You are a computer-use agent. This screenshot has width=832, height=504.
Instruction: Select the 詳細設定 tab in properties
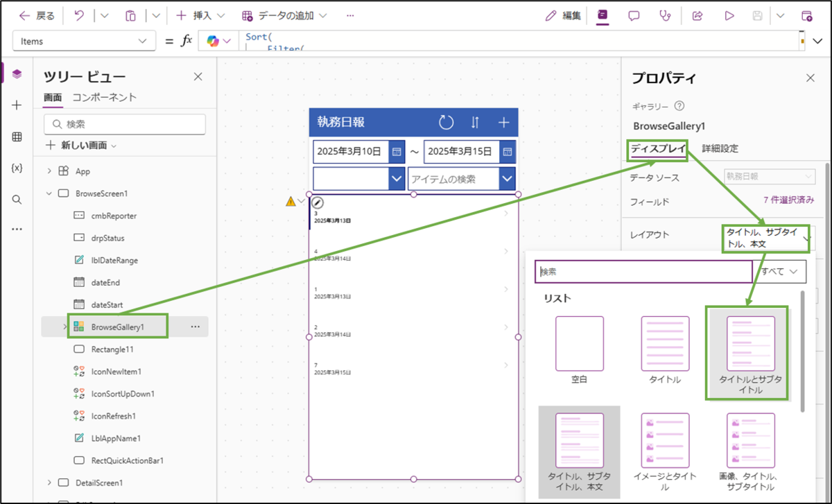coord(720,148)
